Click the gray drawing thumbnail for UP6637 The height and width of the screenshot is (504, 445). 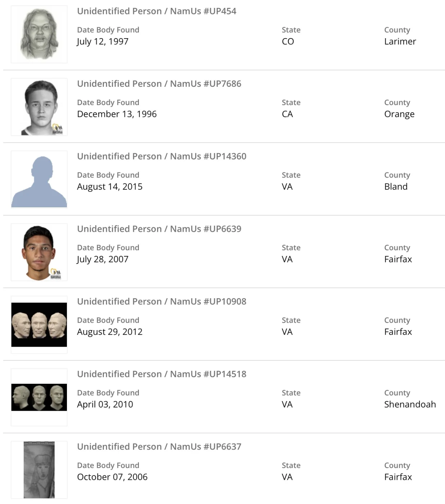pyautogui.click(x=39, y=470)
